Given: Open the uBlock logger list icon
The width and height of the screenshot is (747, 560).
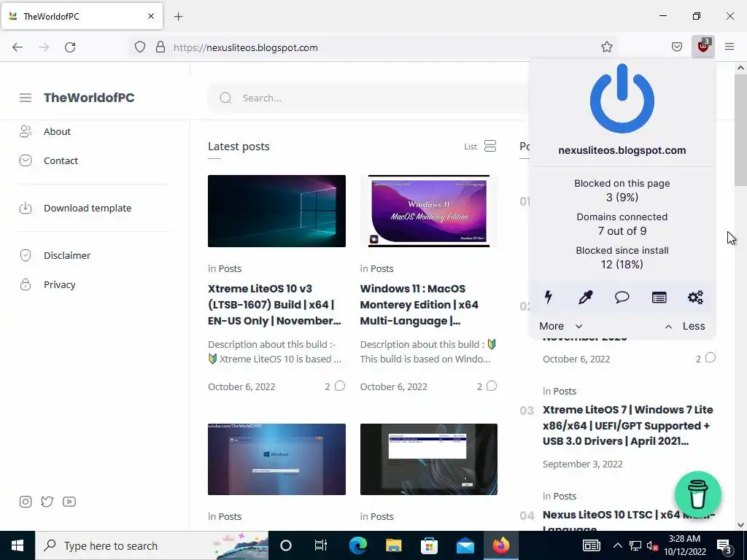Looking at the screenshot, I should pos(659,297).
